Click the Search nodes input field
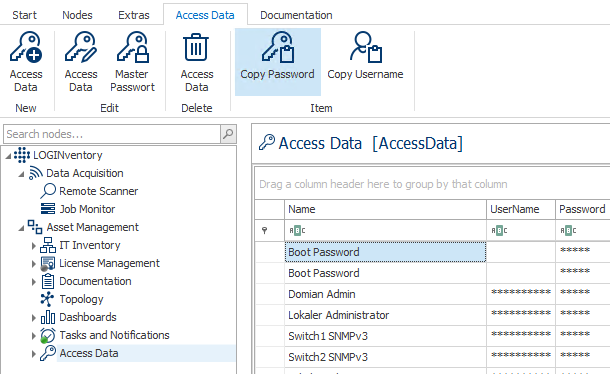The image size is (610, 374). (112, 134)
